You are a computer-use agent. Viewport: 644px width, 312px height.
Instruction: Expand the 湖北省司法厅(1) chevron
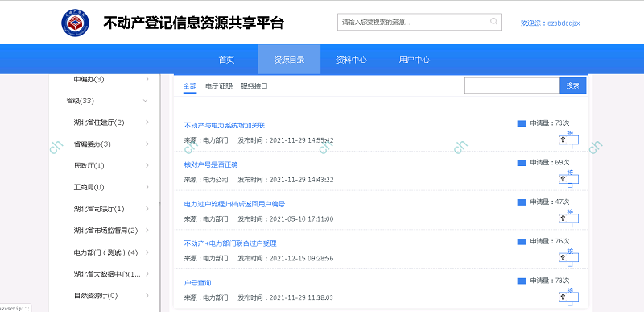[x=147, y=209]
